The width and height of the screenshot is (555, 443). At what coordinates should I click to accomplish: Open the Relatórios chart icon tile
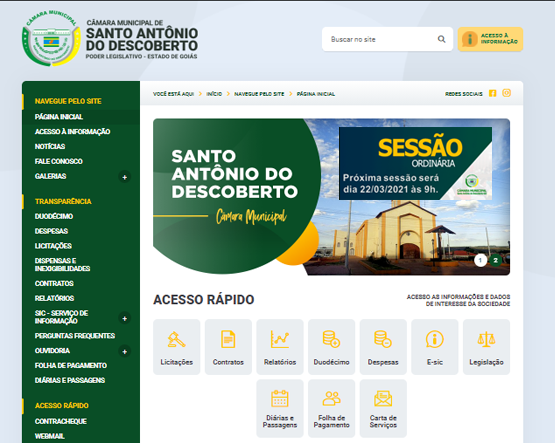pos(280,347)
